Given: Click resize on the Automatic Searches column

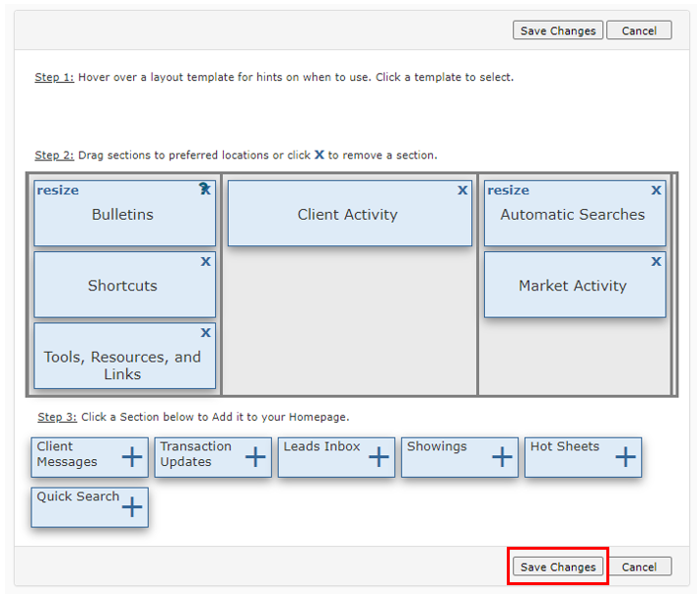Looking at the screenshot, I should pos(508,190).
